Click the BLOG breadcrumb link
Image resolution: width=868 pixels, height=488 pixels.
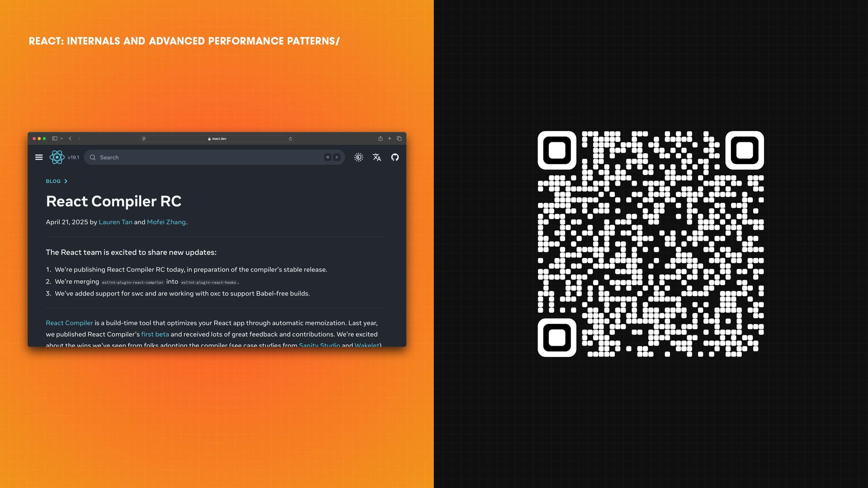coord(53,181)
